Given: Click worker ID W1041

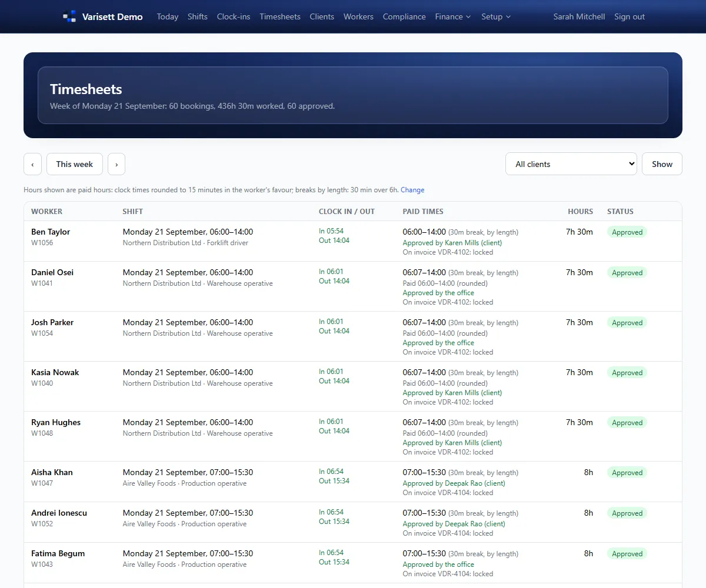Looking at the screenshot, I should click(42, 283).
